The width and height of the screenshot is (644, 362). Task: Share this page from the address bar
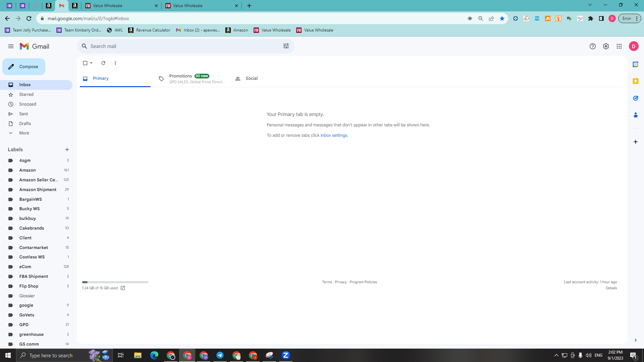coord(491,18)
